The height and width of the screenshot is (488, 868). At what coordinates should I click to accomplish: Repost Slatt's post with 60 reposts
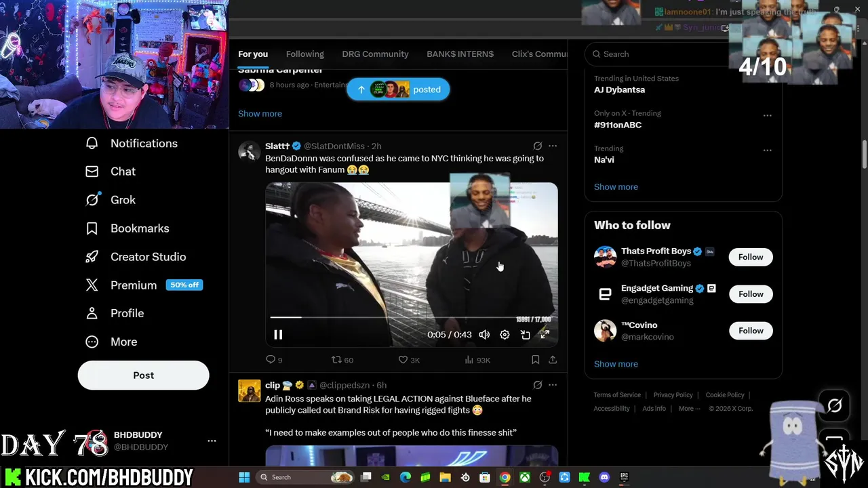pyautogui.click(x=342, y=360)
